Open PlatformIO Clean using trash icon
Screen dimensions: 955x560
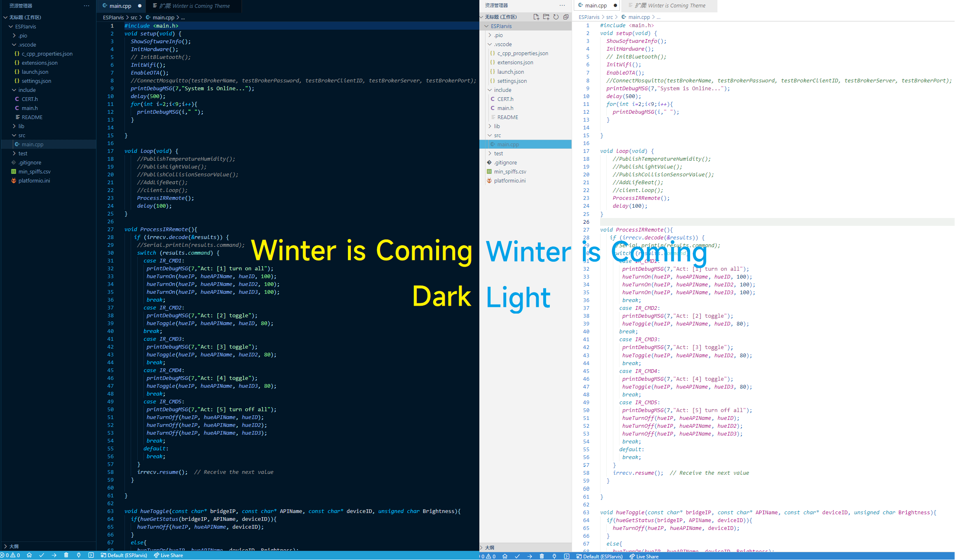coord(66,555)
